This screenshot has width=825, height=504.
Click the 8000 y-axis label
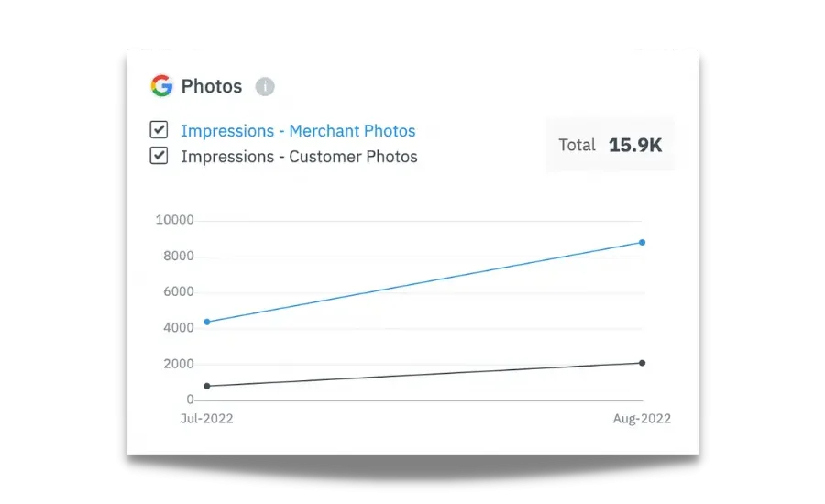pos(177,256)
